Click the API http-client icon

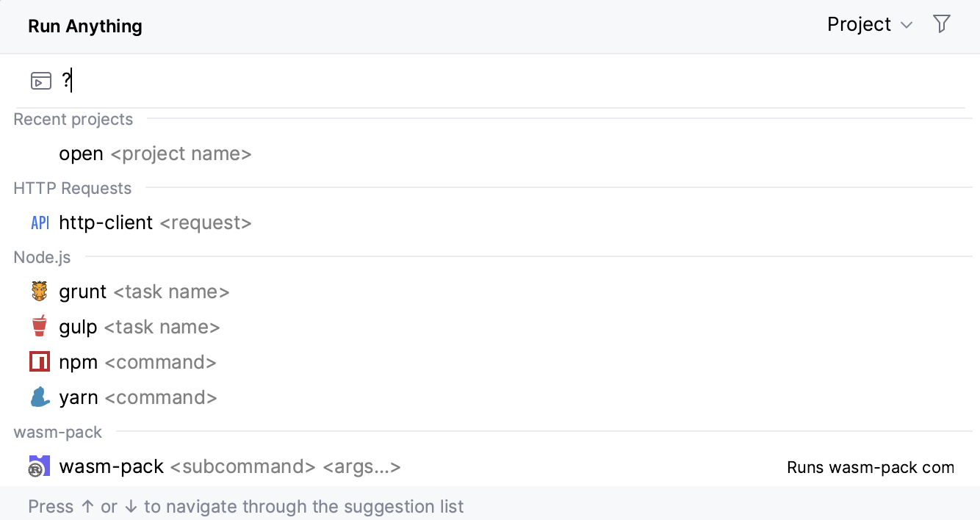[40, 222]
